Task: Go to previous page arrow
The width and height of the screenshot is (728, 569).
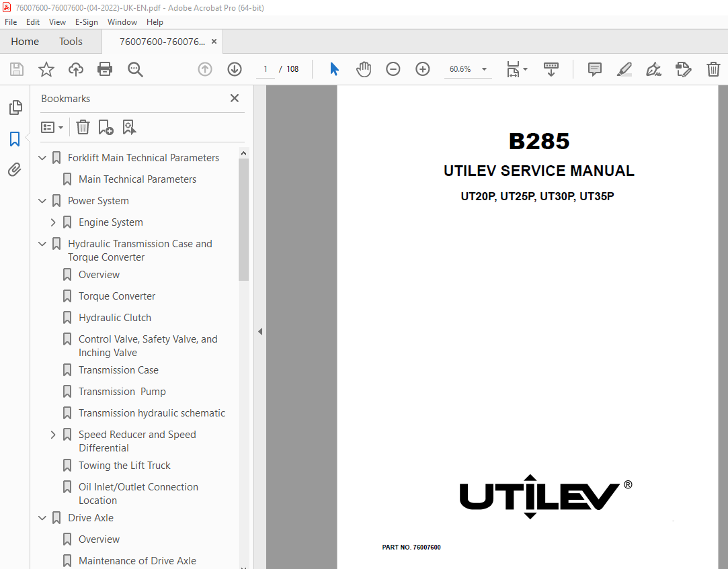Action: [205, 69]
